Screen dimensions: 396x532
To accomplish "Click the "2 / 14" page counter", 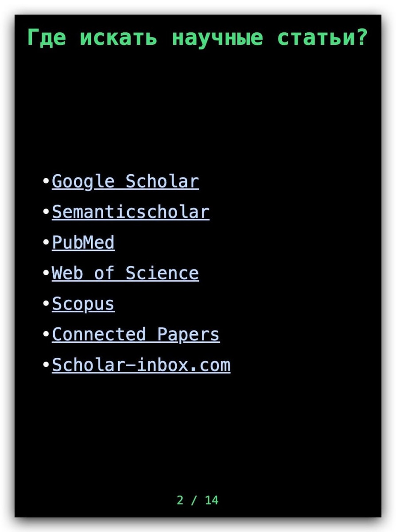I will point(198,500).
